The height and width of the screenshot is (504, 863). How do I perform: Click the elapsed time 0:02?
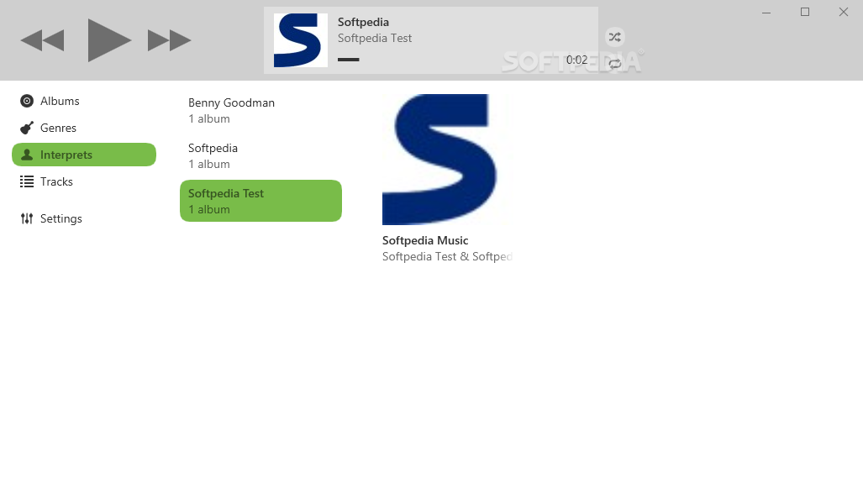tap(576, 60)
